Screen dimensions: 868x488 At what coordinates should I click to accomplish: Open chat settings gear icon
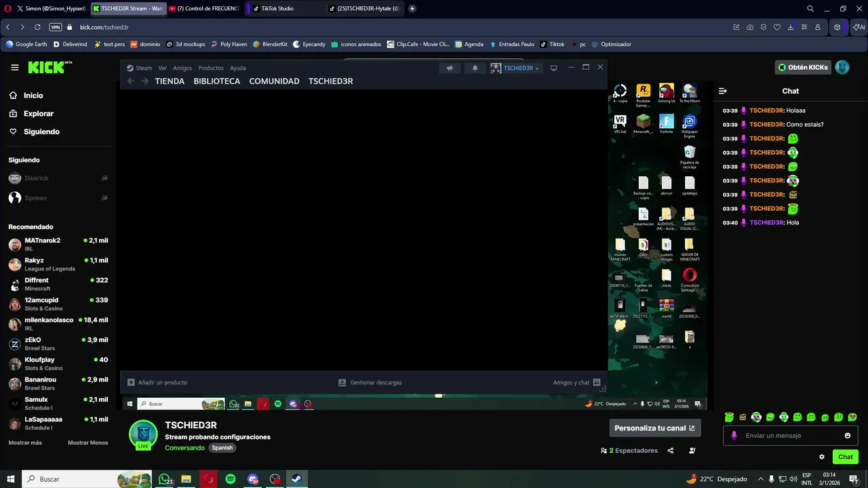(x=822, y=457)
